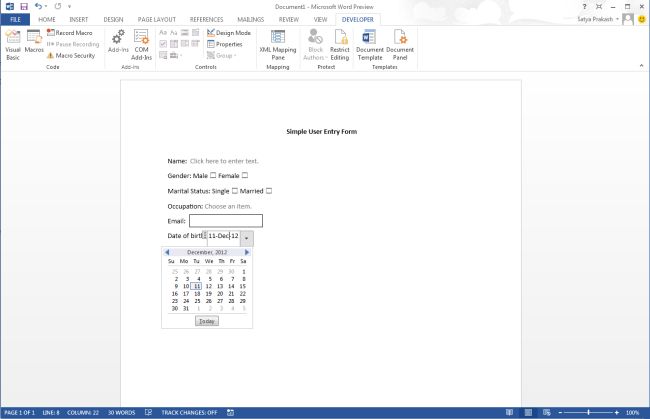Viewport: 650px width, 419px height.
Task: Expand the Undo history dropdown arrow
Action: click(x=46, y=6)
